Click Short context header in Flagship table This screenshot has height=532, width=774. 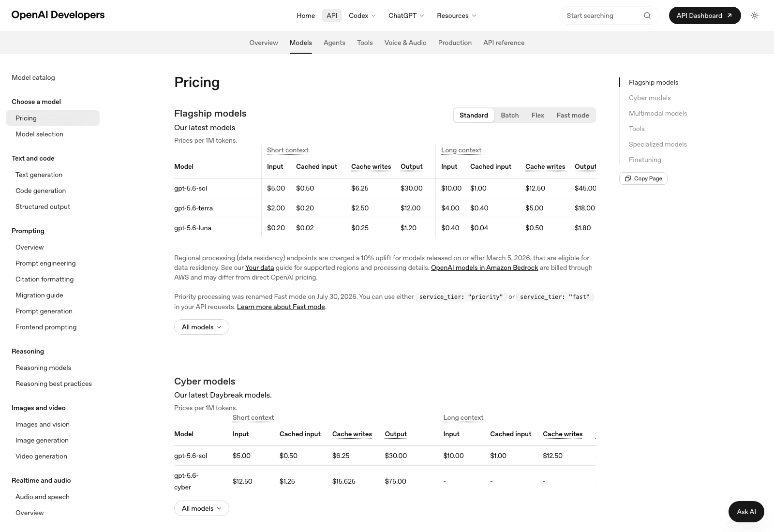pyautogui.click(x=287, y=150)
